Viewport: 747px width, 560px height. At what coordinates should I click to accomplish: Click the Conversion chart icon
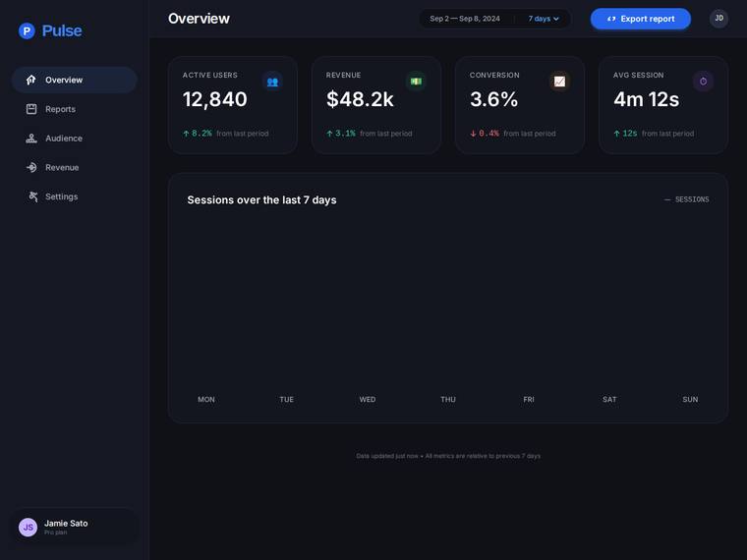(x=559, y=82)
